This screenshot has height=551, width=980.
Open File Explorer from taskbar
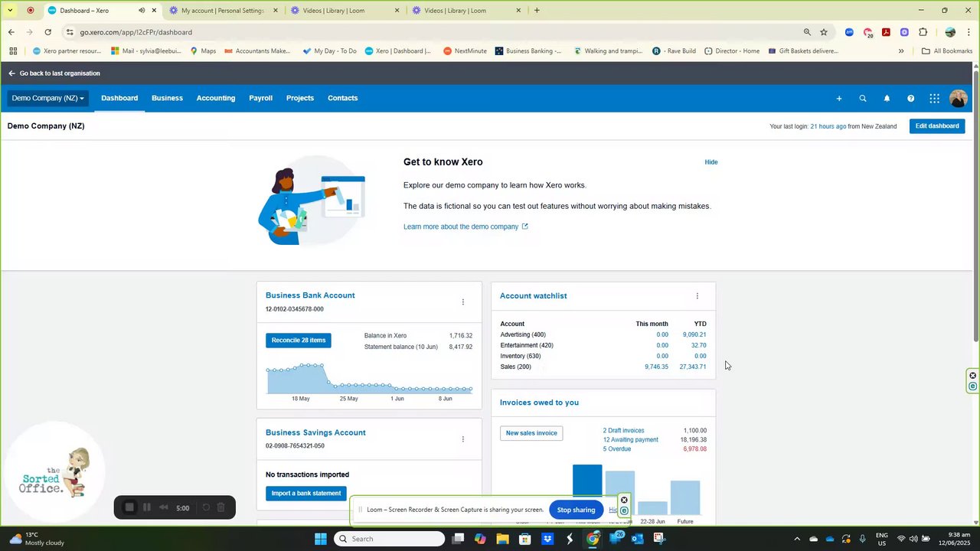pyautogui.click(x=502, y=539)
